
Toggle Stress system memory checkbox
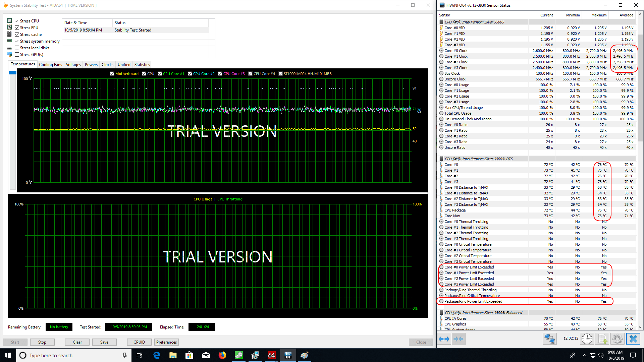pyautogui.click(x=17, y=41)
